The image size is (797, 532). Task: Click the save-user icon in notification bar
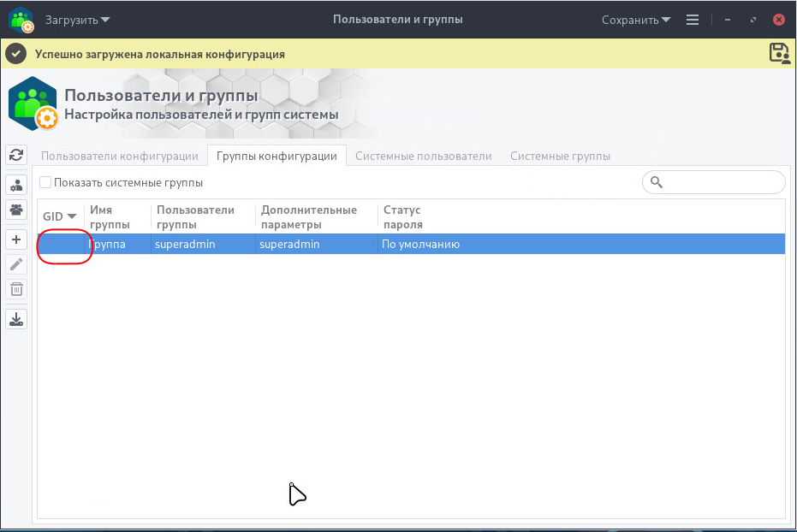(779, 53)
